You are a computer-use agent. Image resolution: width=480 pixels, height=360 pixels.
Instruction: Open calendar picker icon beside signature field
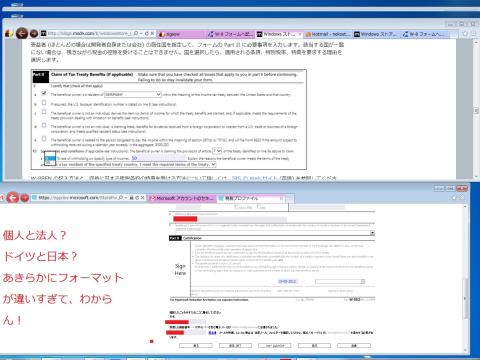363,282
